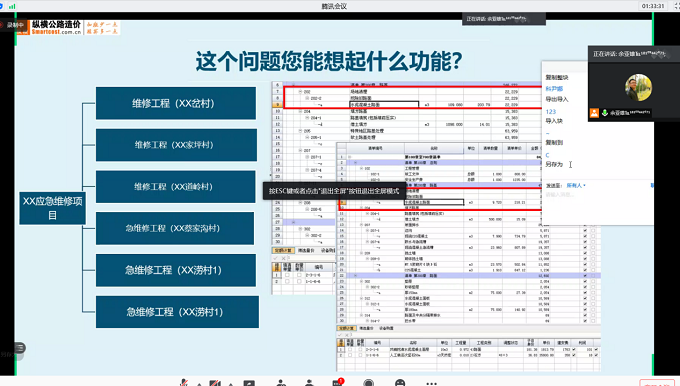This screenshot has width=680, height=386.
Task: Toggle the checkmark in row 1 利润 column
Action: click(x=596, y=349)
